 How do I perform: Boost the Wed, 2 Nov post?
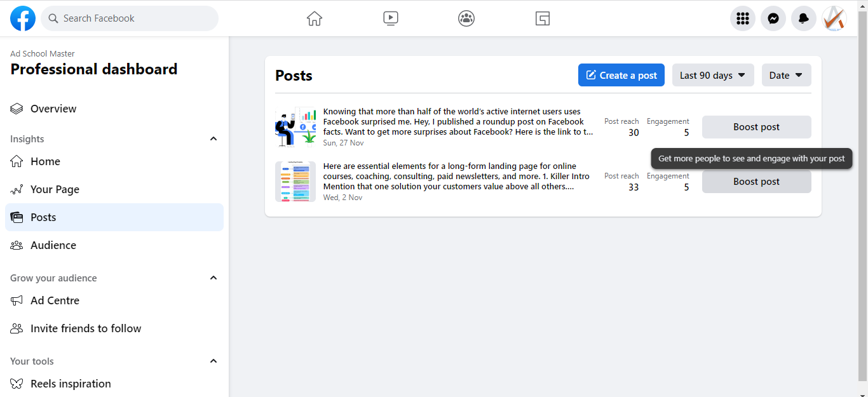[757, 182]
